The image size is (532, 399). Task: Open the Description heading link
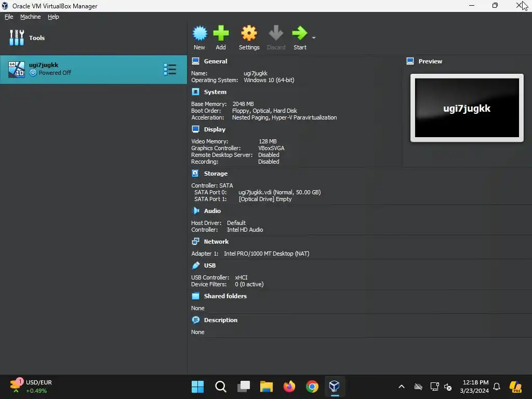click(x=220, y=320)
